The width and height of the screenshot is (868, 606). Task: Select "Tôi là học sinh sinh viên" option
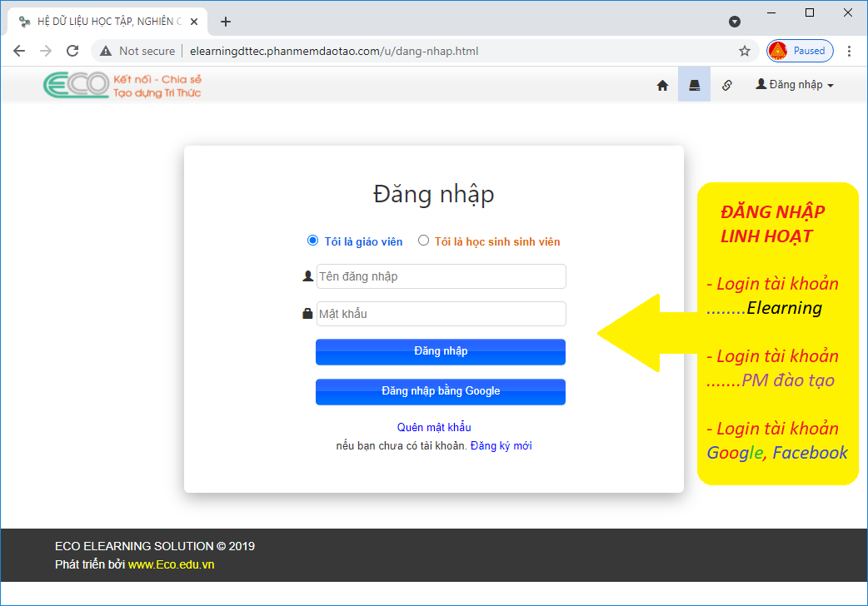click(x=423, y=241)
